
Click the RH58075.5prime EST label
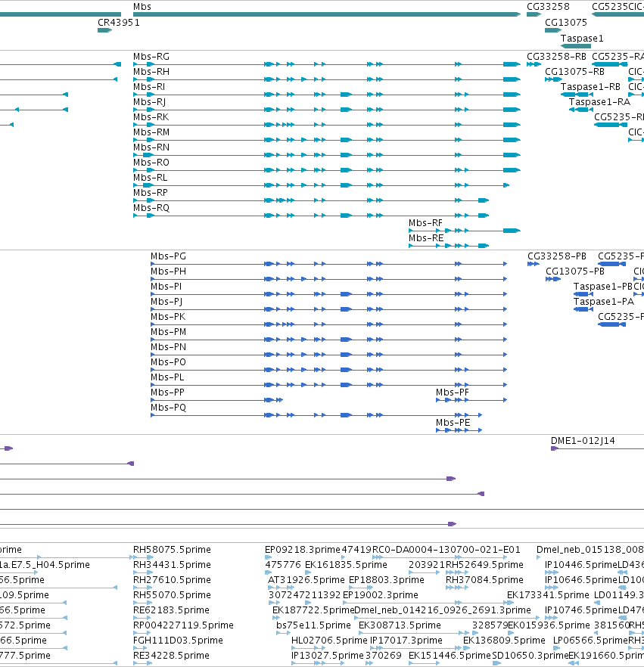pyautogui.click(x=172, y=550)
